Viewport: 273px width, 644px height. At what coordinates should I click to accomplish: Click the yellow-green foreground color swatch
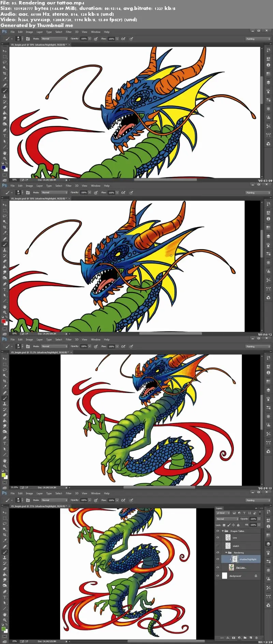tap(3, 475)
